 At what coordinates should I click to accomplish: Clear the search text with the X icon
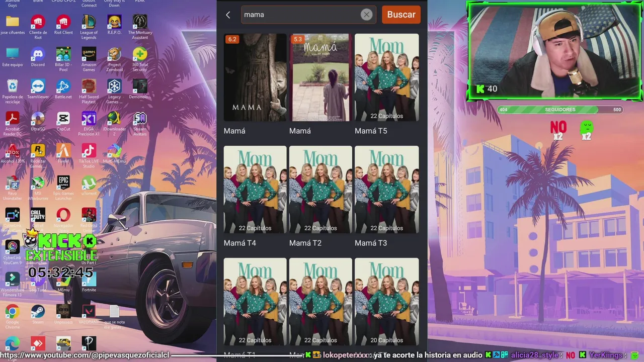(366, 15)
